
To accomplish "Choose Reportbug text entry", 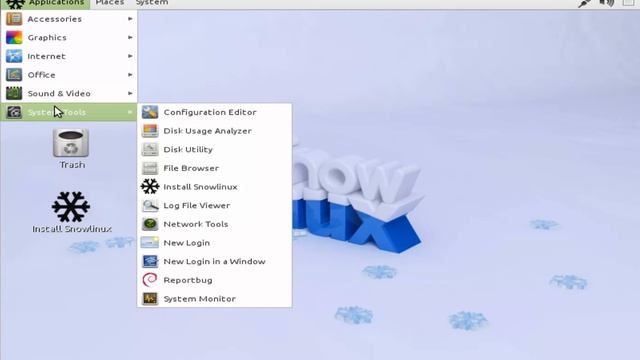I will [188, 280].
